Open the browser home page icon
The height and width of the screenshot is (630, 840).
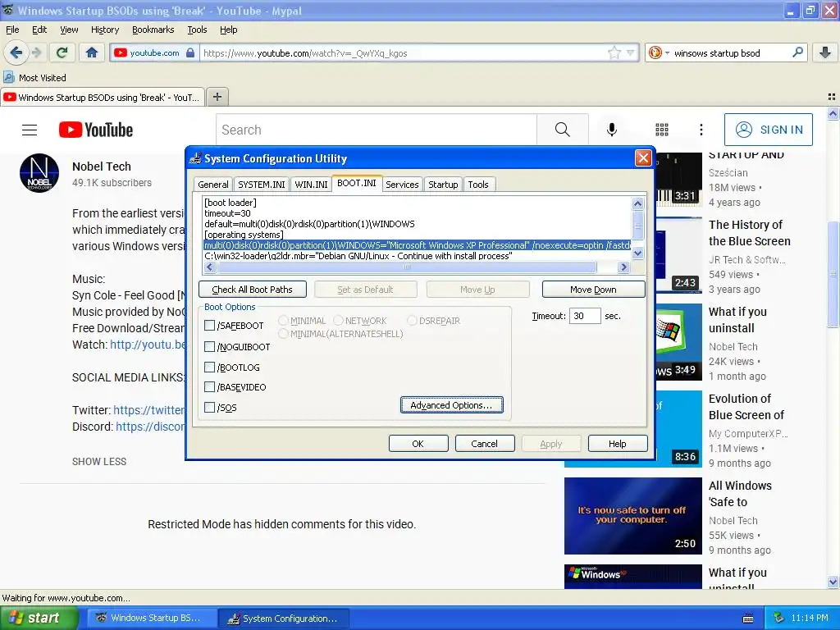point(92,52)
